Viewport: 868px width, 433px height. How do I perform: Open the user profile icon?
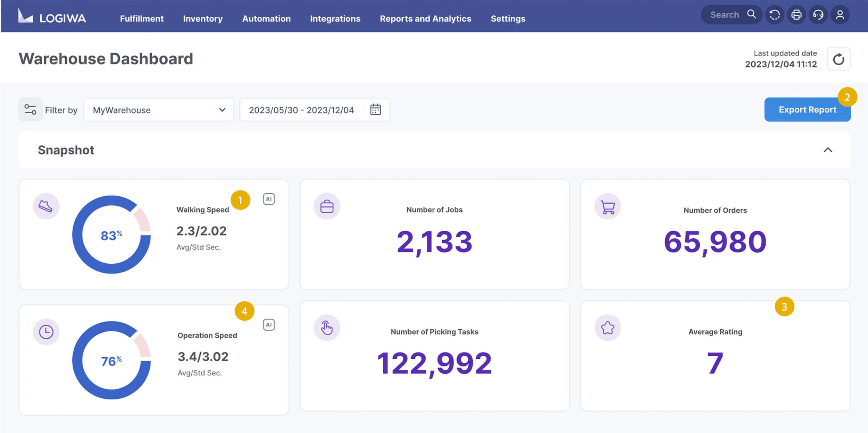click(840, 15)
